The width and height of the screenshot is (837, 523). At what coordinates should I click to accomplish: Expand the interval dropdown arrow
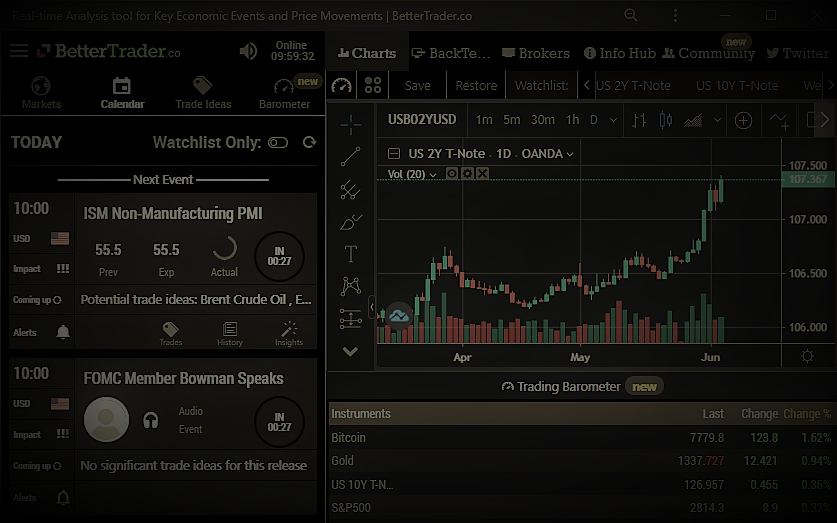[x=613, y=120]
